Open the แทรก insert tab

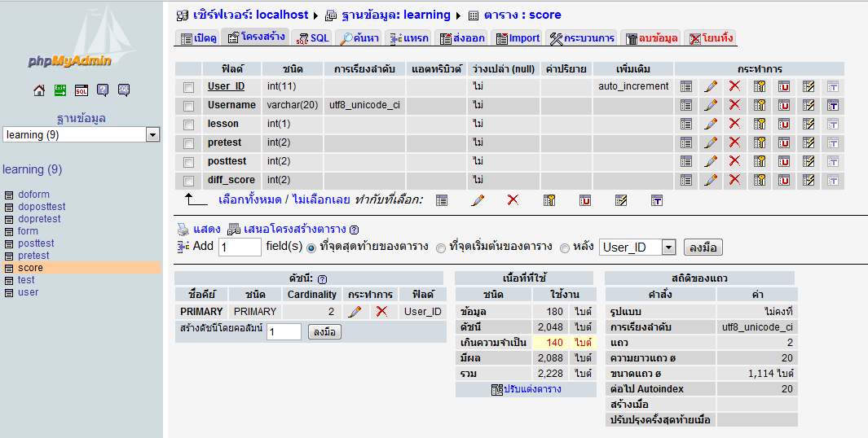409,38
